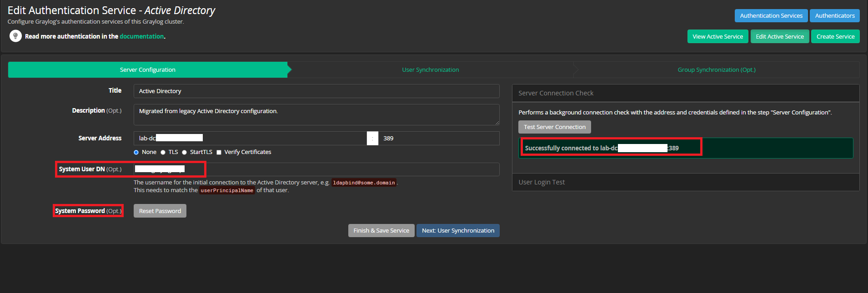Proceed with Next: User Synchronization button
This screenshot has height=293, width=868.
(458, 230)
